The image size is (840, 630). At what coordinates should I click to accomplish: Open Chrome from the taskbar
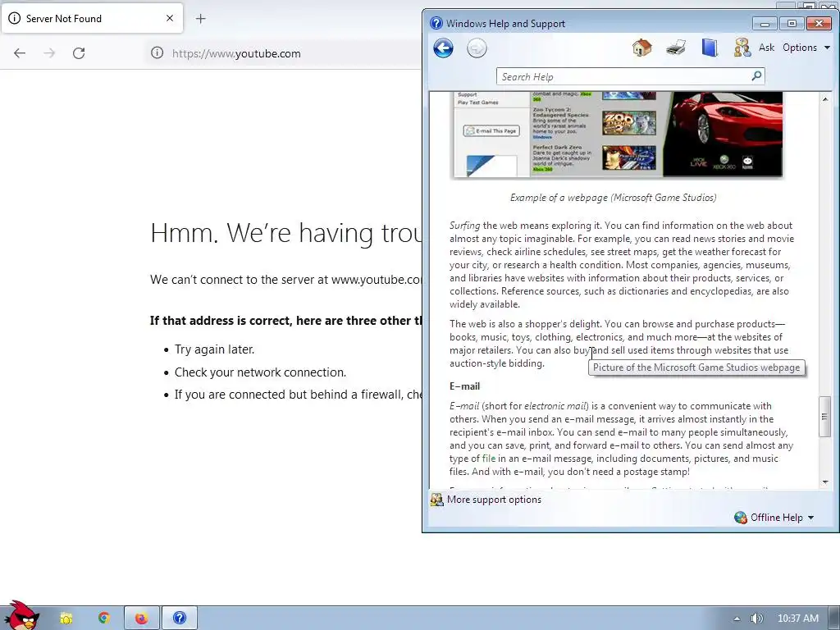point(104,618)
